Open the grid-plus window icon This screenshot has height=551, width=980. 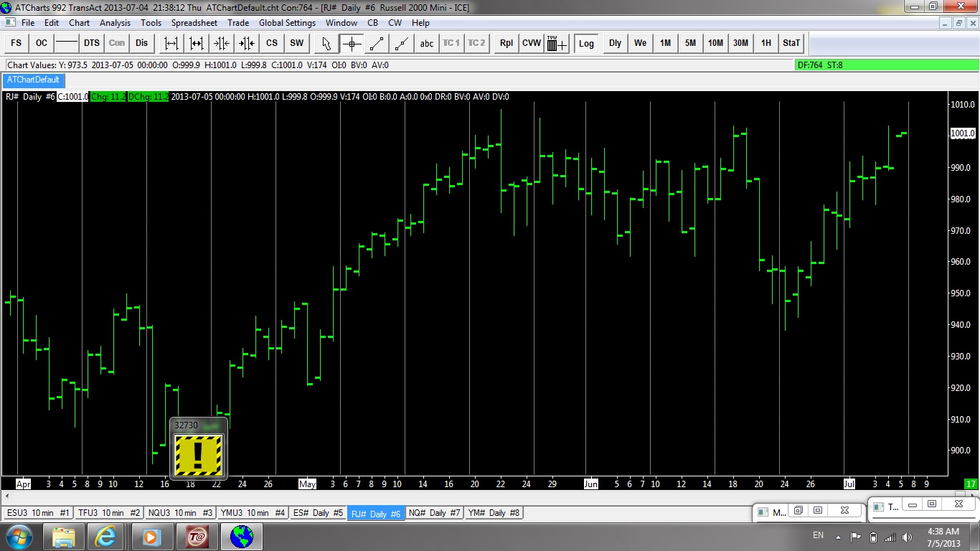point(557,43)
